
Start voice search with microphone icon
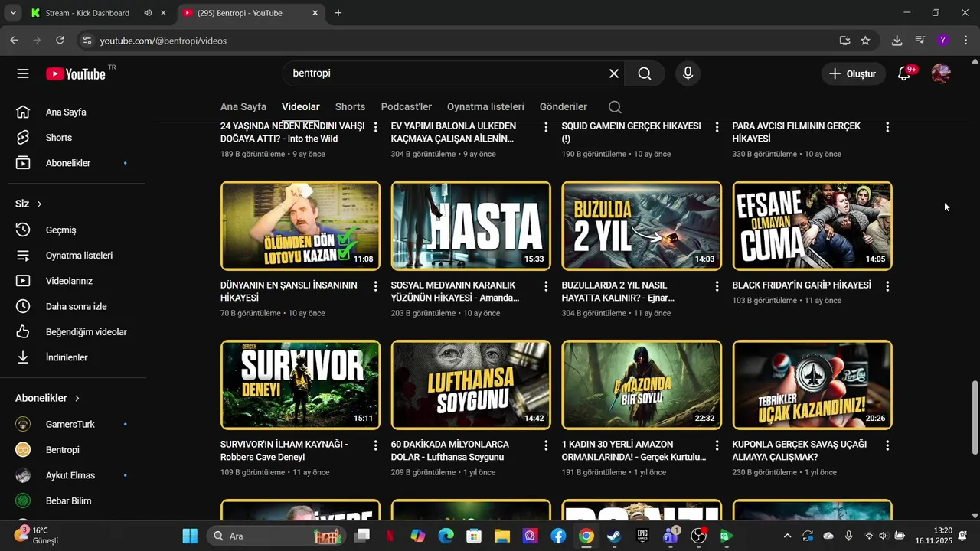688,73
